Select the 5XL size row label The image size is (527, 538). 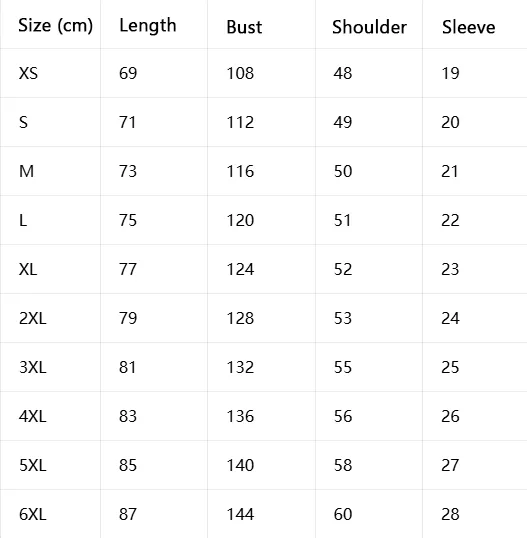tap(33, 466)
